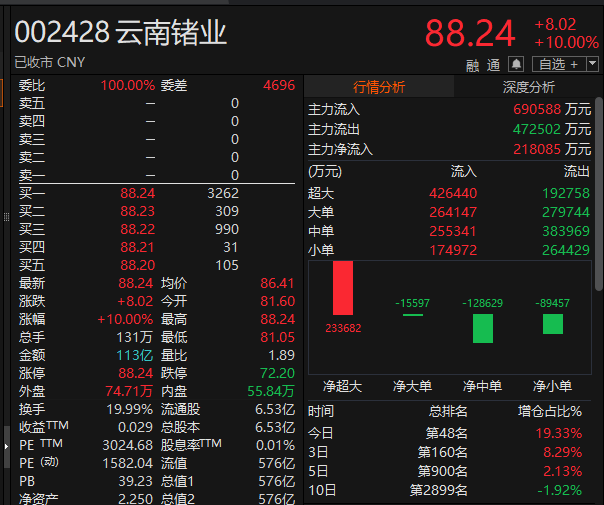
Task: Click the 中单 inflow value 255341
Action: point(453,231)
